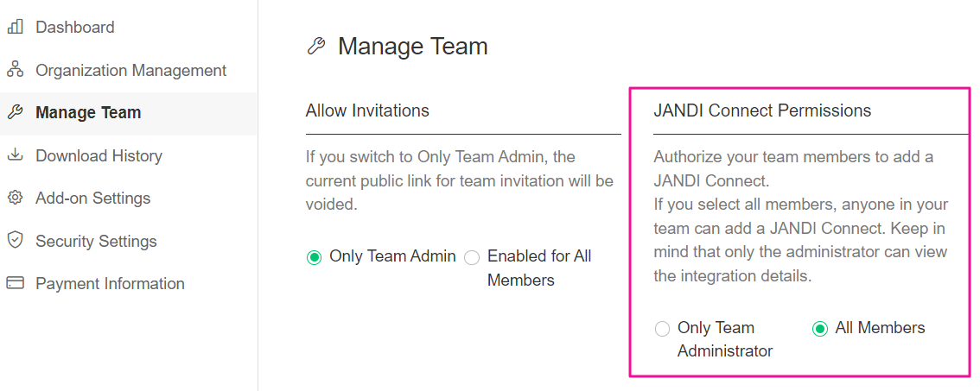
Task: Select Enabled for All Members radio
Action: pyautogui.click(x=472, y=257)
